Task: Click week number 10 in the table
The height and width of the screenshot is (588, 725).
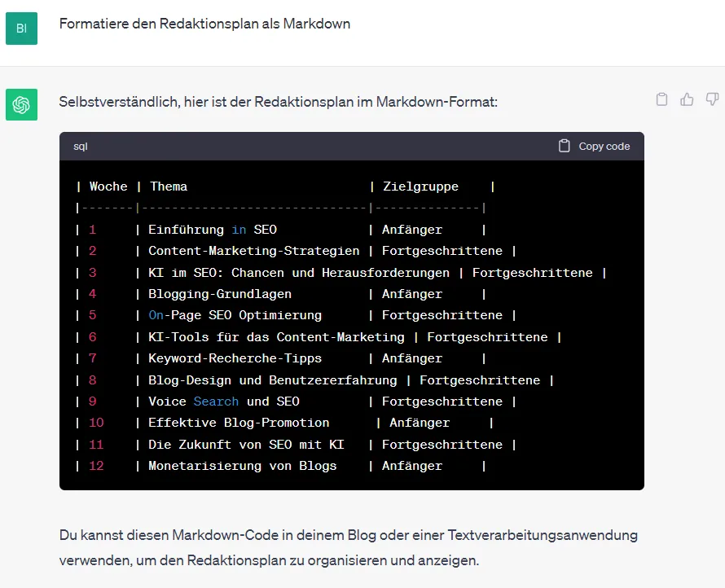Action: 96,423
